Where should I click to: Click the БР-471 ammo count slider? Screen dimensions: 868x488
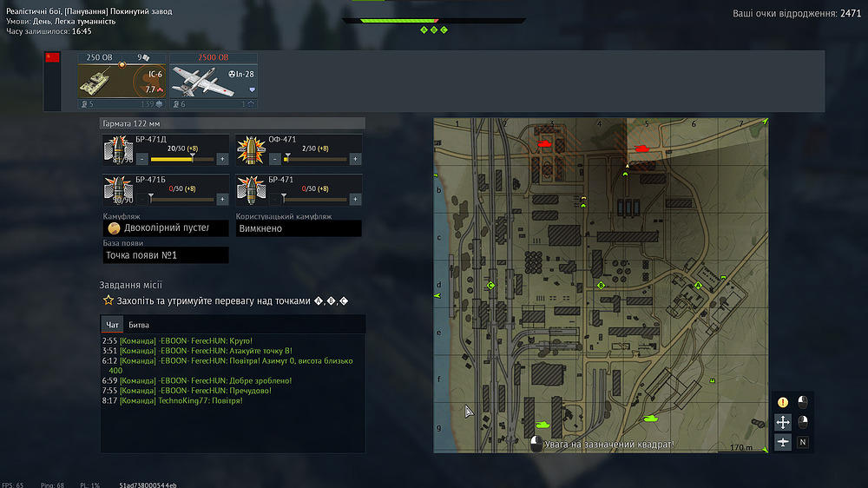pos(315,199)
